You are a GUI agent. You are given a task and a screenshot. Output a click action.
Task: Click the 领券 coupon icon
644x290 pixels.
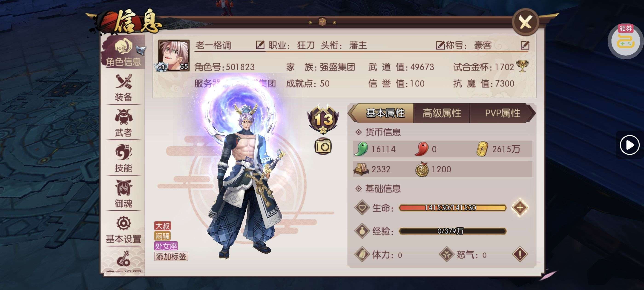[x=626, y=40]
